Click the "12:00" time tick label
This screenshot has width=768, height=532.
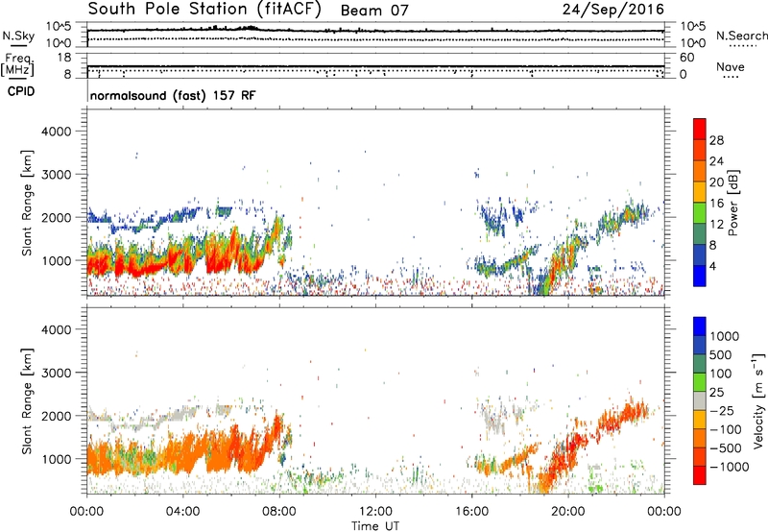pyautogui.click(x=375, y=512)
